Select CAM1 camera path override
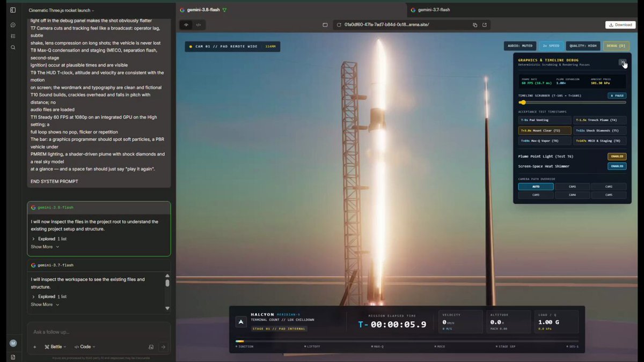This screenshot has height=362, width=644. pyautogui.click(x=573, y=187)
